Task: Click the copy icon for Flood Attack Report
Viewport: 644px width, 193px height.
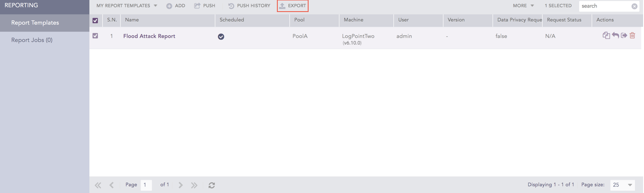Action: point(606,36)
